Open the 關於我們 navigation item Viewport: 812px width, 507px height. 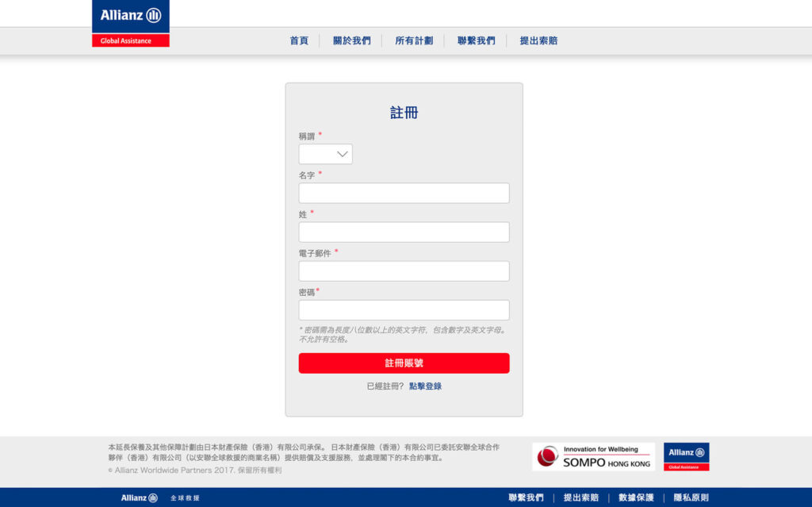351,40
